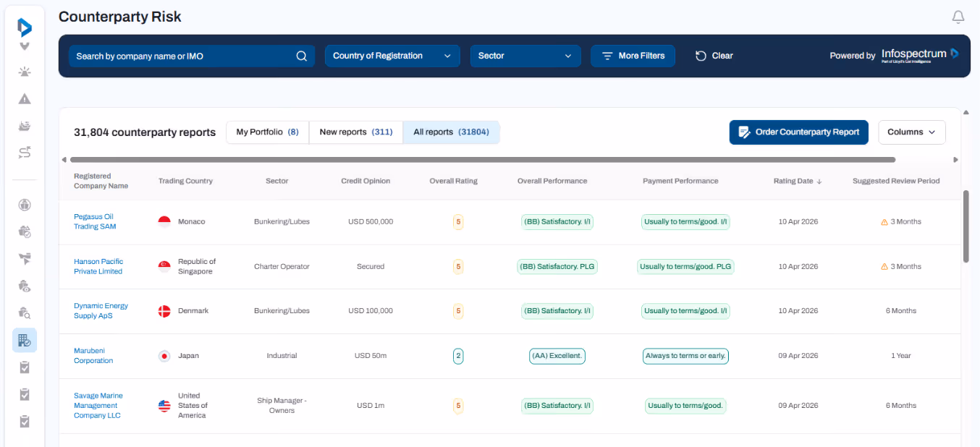Click the More Filters lines icon
980x447 pixels.
coord(607,56)
